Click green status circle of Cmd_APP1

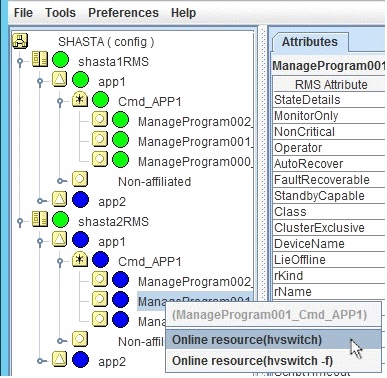[100, 101]
